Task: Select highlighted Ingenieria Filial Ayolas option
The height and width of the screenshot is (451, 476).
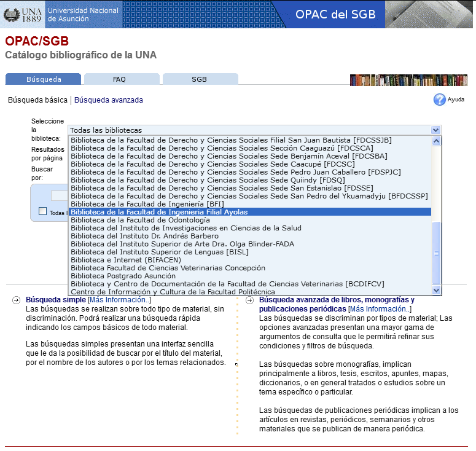Action: pos(249,212)
